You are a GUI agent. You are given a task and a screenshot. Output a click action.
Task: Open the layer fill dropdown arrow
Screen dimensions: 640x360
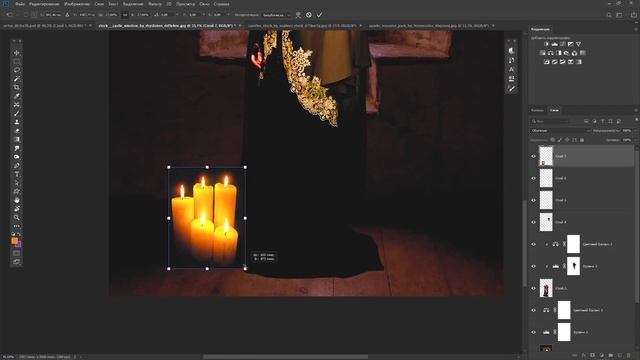(x=635, y=140)
